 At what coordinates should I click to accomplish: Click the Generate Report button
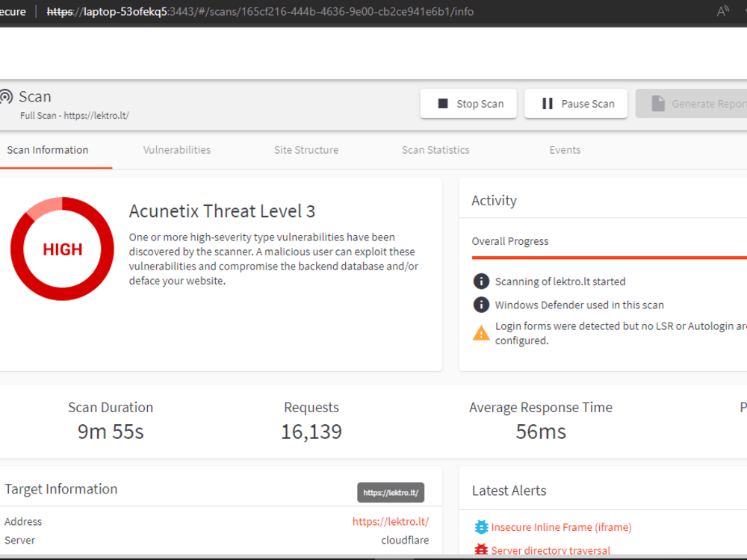(692, 103)
